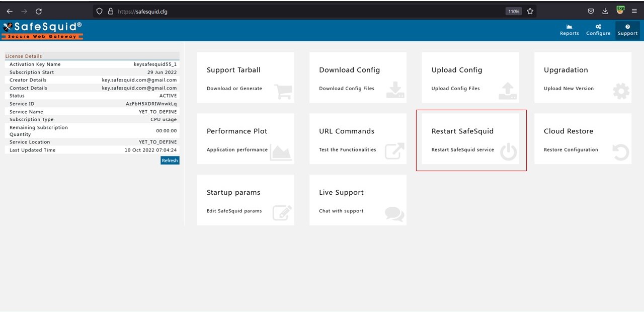This screenshot has height=312, width=644.
Task: Click the padlock site security icon
Action: 111,11
